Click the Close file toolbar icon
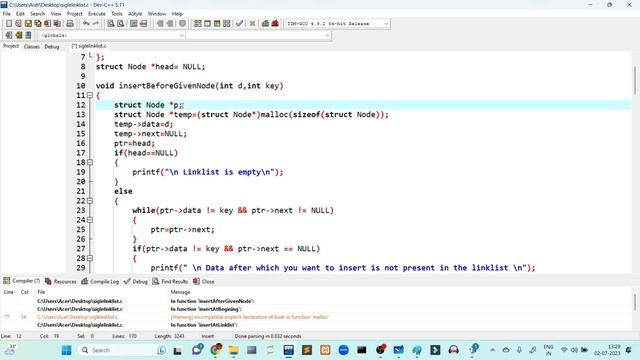640x360 pixels. tap(48, 24)
